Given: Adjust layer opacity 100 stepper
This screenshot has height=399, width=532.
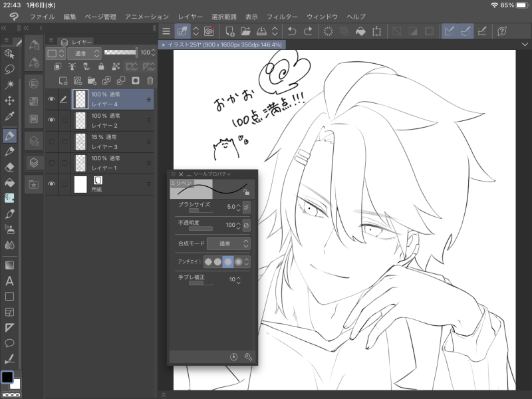Looking at the screenshot, I should pyautogui.click(x=154, y=53).
